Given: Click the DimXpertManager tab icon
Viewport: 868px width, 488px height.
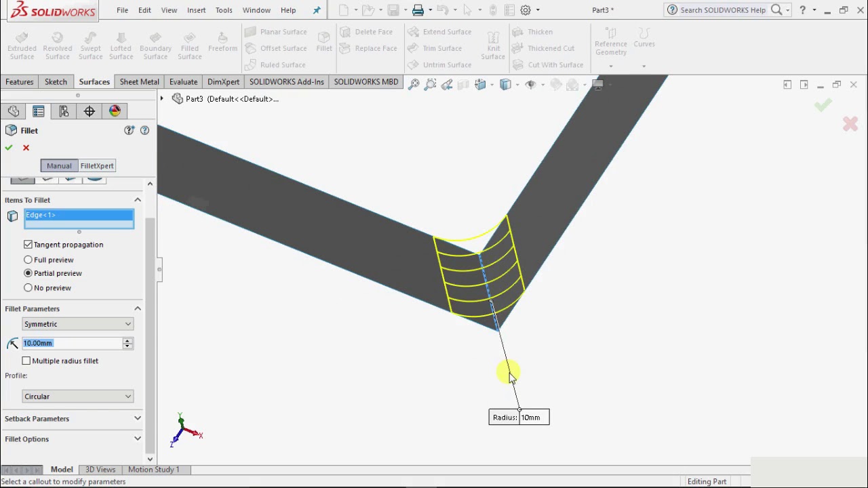Looking at the screenshot, I should [x=90, y=111].
